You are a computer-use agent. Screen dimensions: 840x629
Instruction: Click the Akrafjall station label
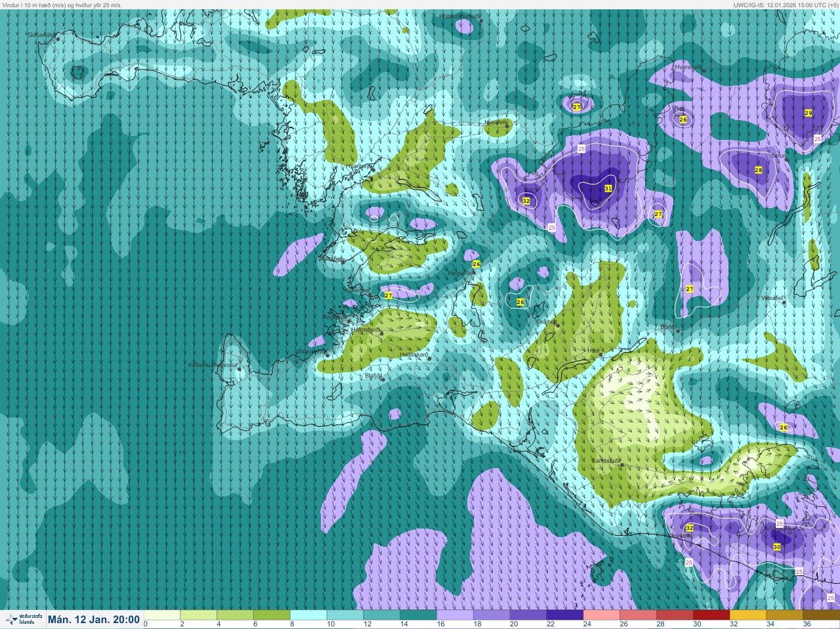331,259
